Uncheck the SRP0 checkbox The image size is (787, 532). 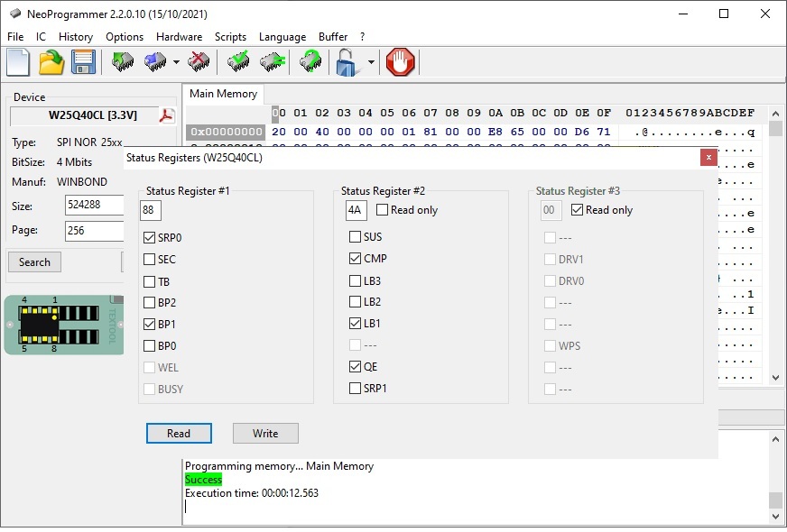point(149,238)
